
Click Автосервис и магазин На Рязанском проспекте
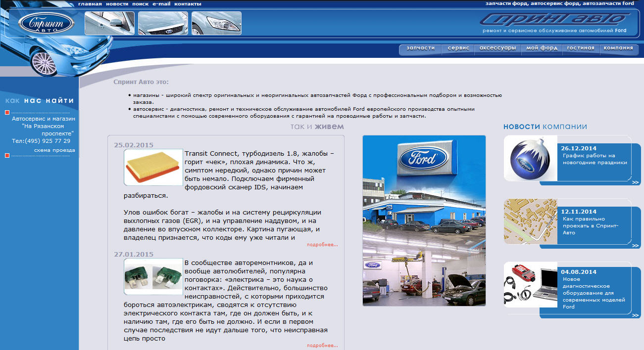(44, 126)
